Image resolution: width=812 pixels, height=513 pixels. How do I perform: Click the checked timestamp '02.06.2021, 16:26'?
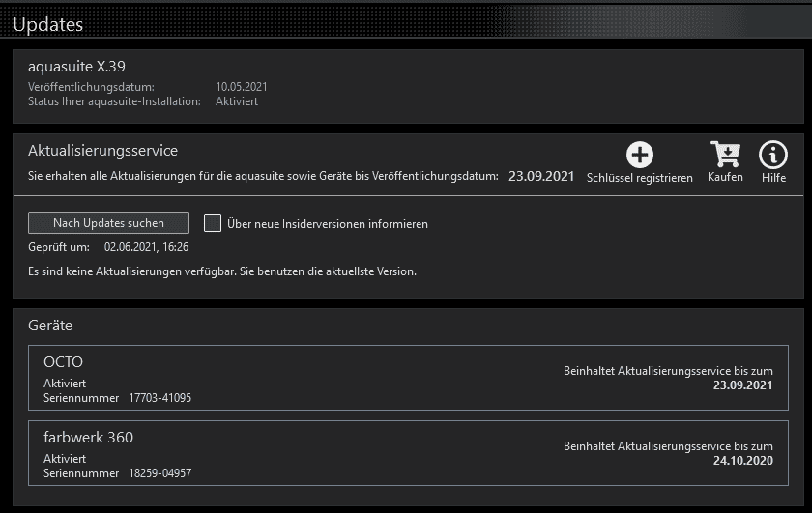click(147, 247)
